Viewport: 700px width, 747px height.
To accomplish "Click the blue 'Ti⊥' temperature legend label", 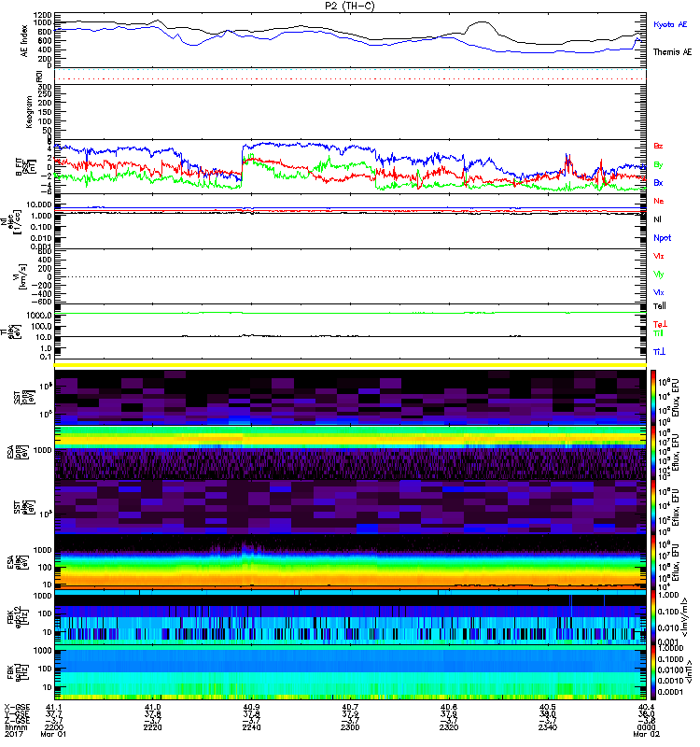I will tap(659, 352).
